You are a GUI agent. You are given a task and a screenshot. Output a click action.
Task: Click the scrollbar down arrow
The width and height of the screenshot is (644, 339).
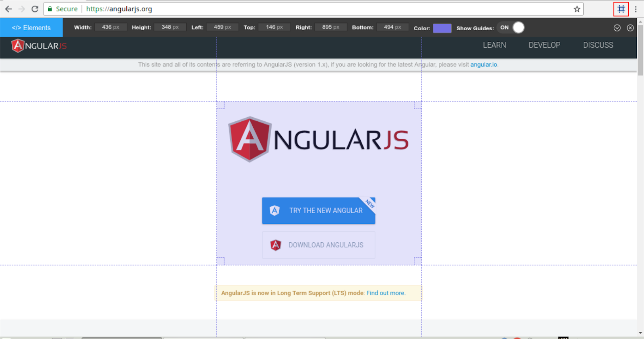[640, 333]
